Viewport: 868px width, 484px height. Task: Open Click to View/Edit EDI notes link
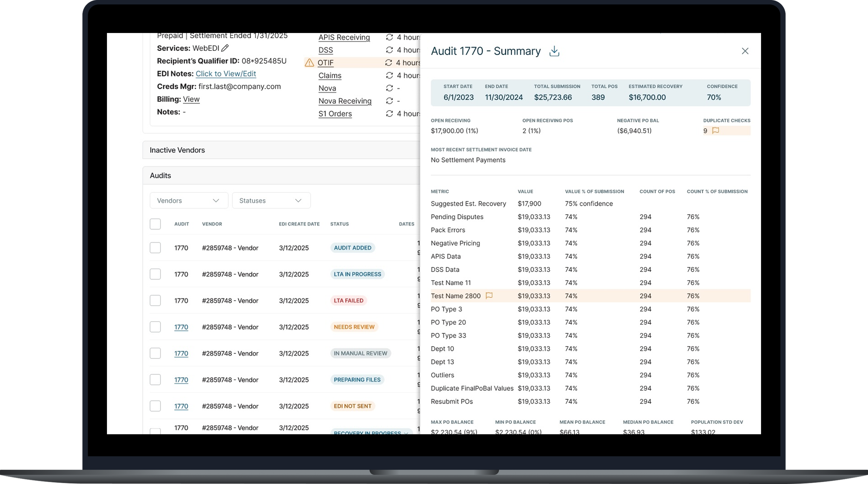(226, 74)
